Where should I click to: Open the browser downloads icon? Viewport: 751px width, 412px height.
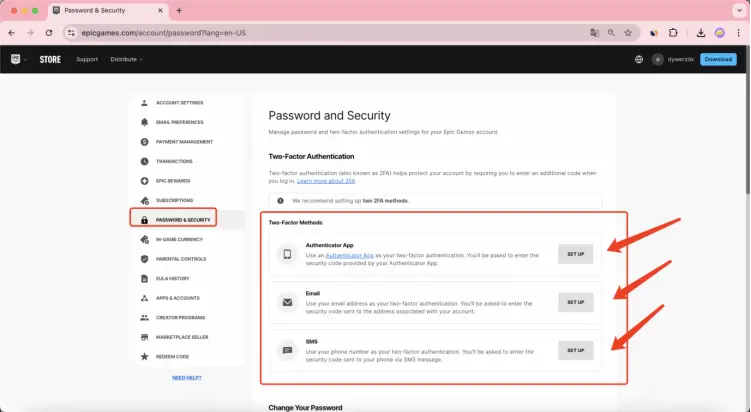click(701, 33)
